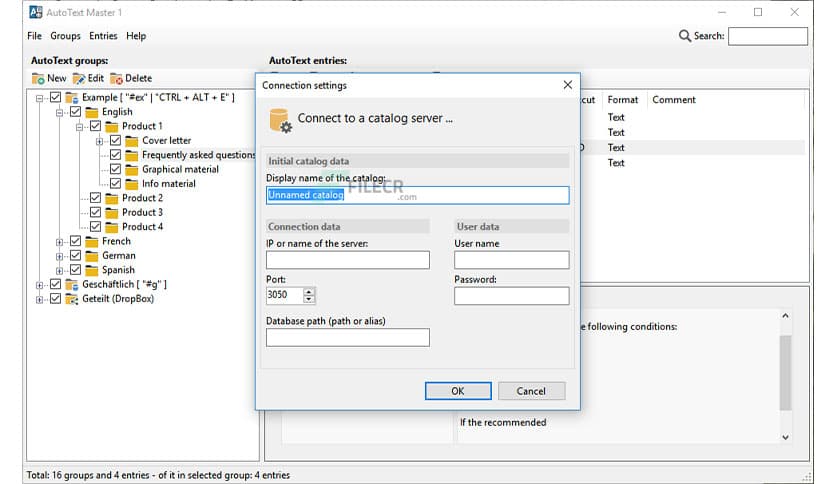Decrease the Port value with down arrow

click(x=309, y=299)
